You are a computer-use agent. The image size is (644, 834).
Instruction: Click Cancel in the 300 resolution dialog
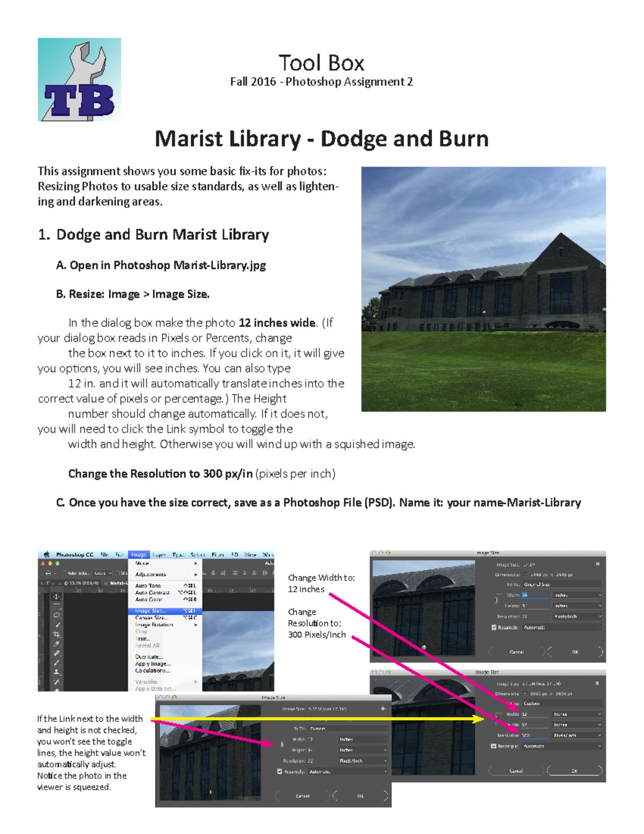[516, 771]
